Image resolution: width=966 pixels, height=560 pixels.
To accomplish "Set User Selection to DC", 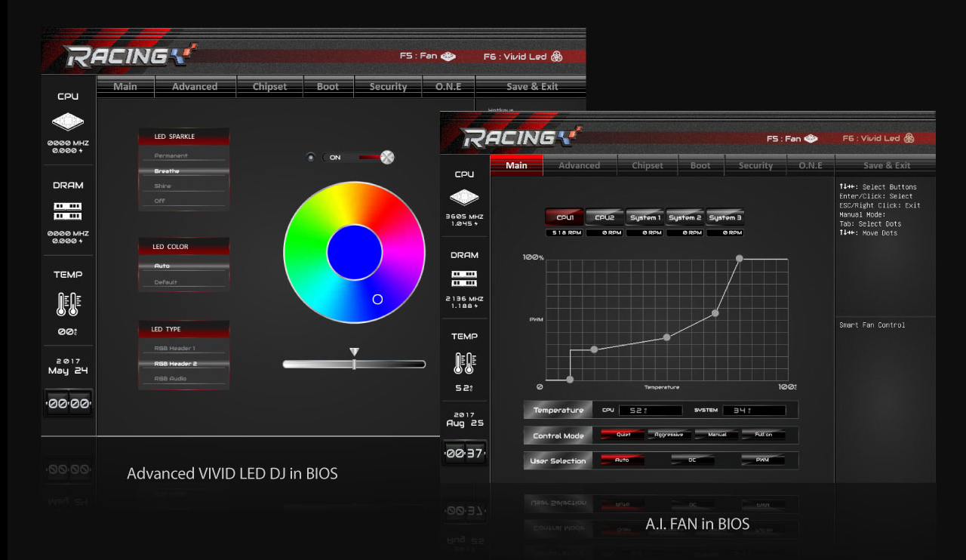I will (692, 460).
